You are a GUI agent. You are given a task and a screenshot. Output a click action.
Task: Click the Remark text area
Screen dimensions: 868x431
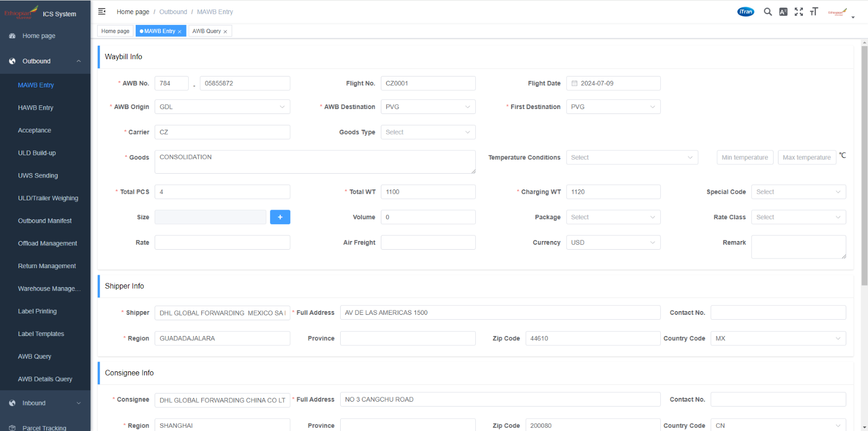799,247
